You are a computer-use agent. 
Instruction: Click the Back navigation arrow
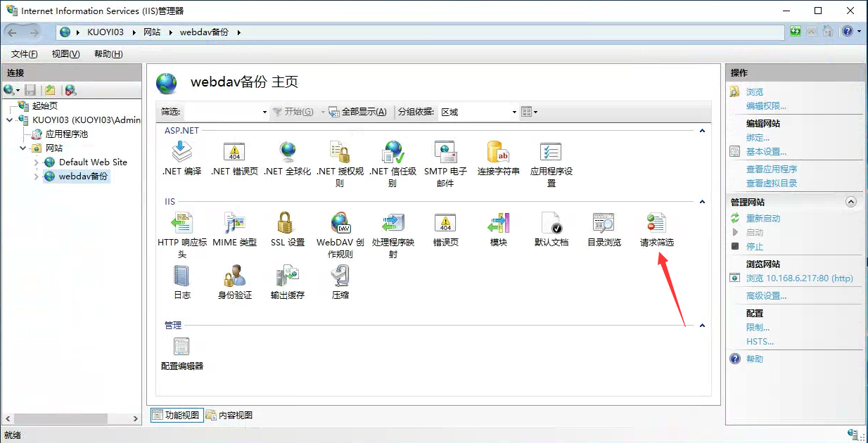[x=13, y=32]
